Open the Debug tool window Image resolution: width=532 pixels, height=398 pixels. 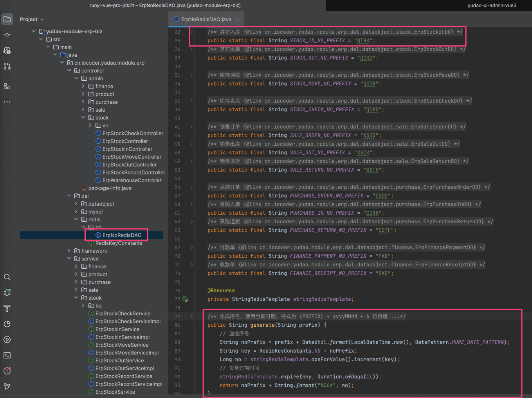[7, 293]
